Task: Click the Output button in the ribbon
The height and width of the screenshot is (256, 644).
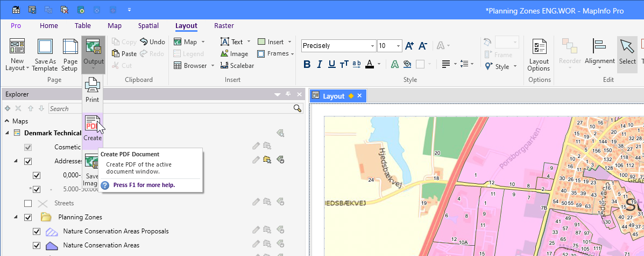Action: [x=93, y=55]
